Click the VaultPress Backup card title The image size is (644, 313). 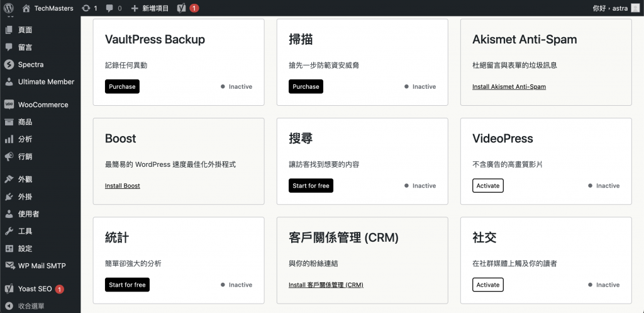[x=155, y=40]
